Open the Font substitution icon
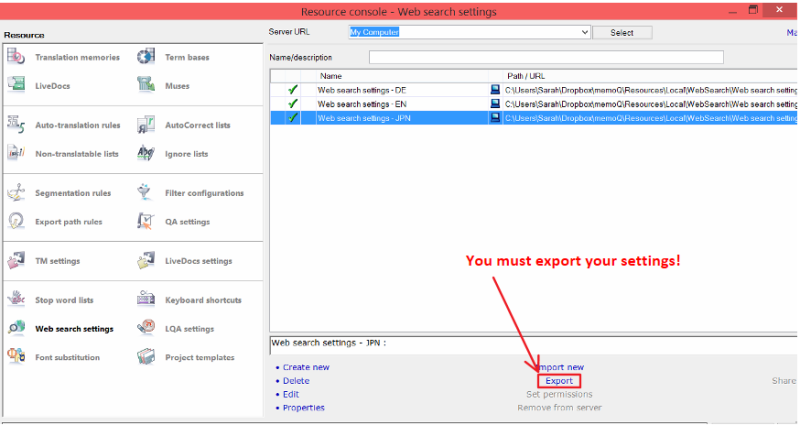The width and height of the screenshot is (800, 425). tap(16, 357)
